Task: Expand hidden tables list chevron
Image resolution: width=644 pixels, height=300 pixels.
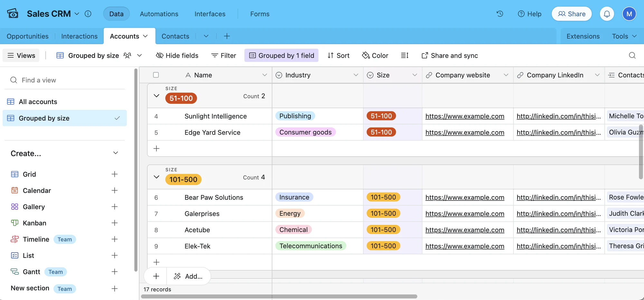Action: 206,36
